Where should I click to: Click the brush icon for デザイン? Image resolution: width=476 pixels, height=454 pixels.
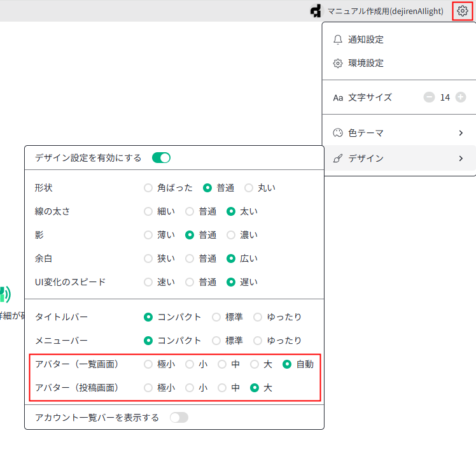click(338, 158)
